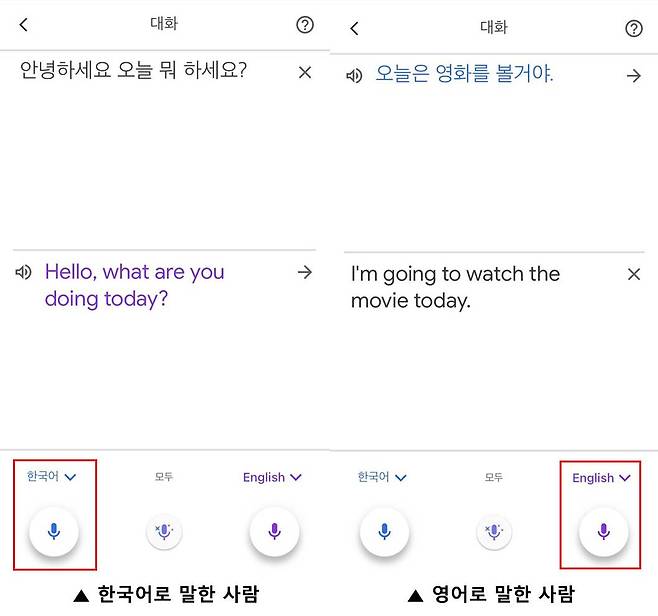Viewport: 658px width, 616px height.
Task: Go back using arrow in right conversation screen
Action: [354, 28]
